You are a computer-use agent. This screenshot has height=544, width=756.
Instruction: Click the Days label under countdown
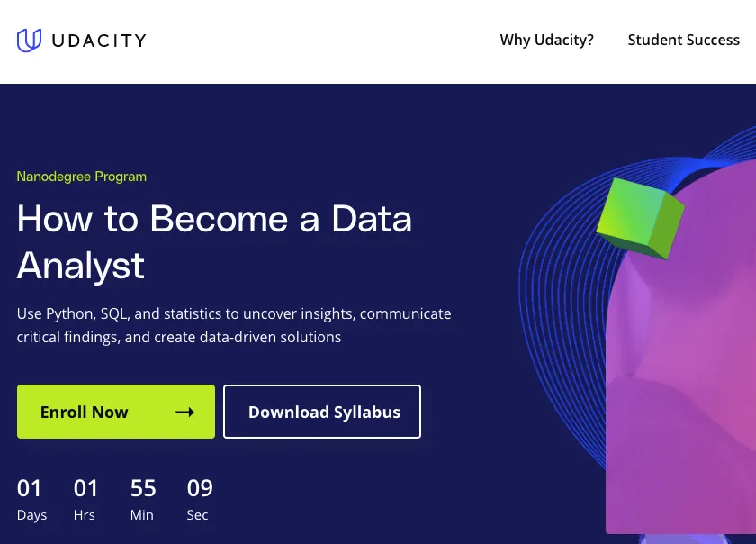coord(31,515)
